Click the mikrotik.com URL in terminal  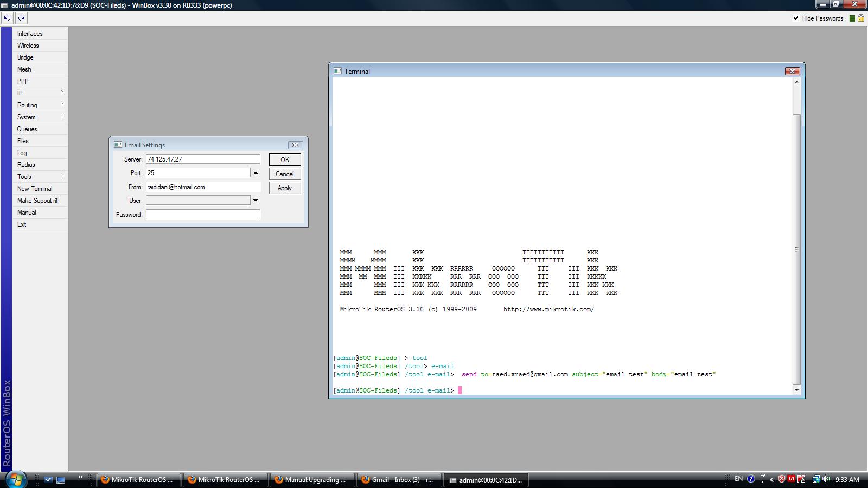tap(548, 309)
